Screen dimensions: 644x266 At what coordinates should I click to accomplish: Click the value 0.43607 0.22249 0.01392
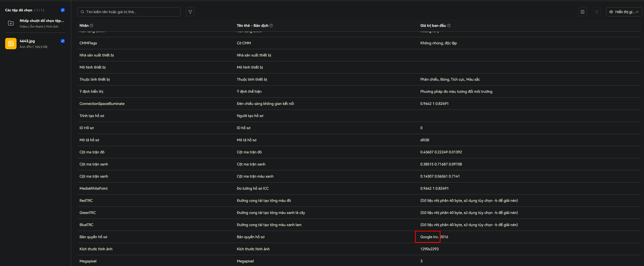click(x=441, y=152)
